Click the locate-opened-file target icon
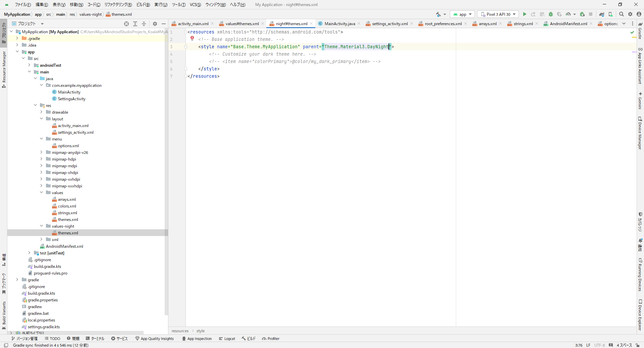Viewport: 644px width, 348px height. (x=126, y=24)
